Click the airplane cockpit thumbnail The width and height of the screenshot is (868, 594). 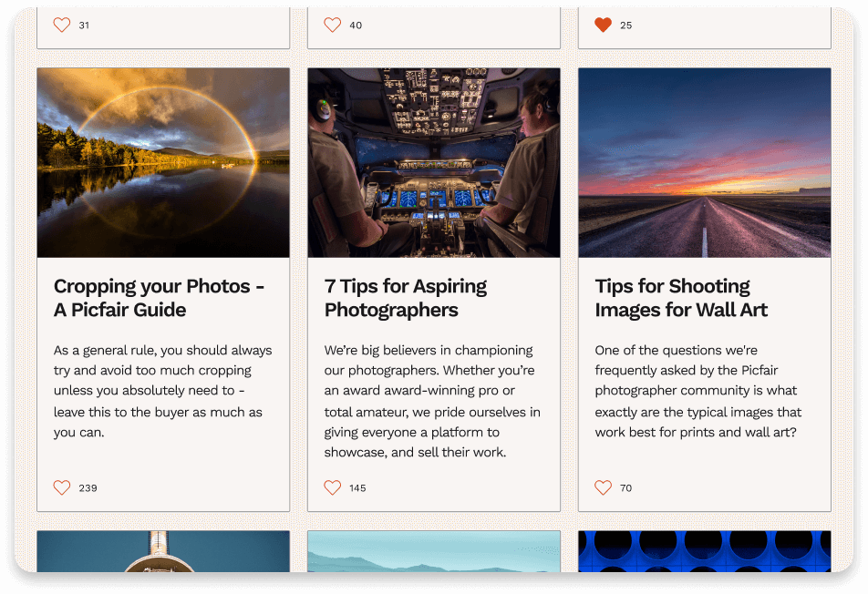433,161
